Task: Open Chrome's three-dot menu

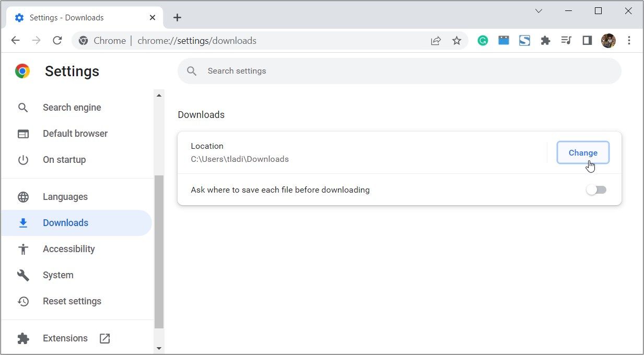Action: pyautogui.click(x=629, y=40)
